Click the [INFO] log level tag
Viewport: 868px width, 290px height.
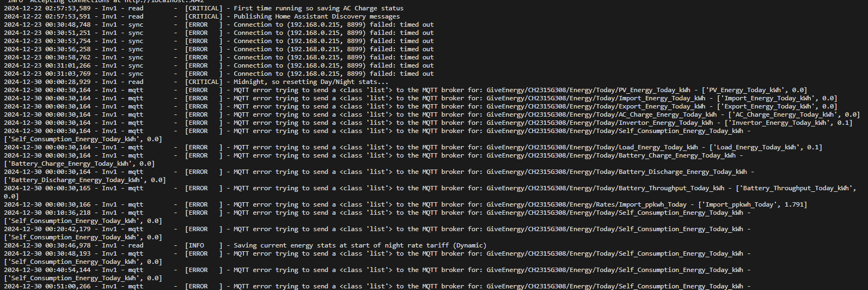[x=204, y=245]
